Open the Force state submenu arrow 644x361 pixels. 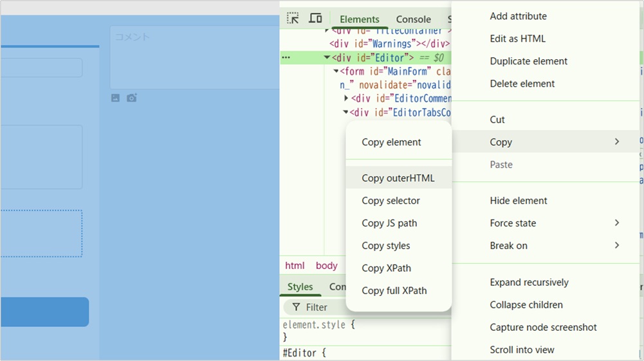coord(617,223)
